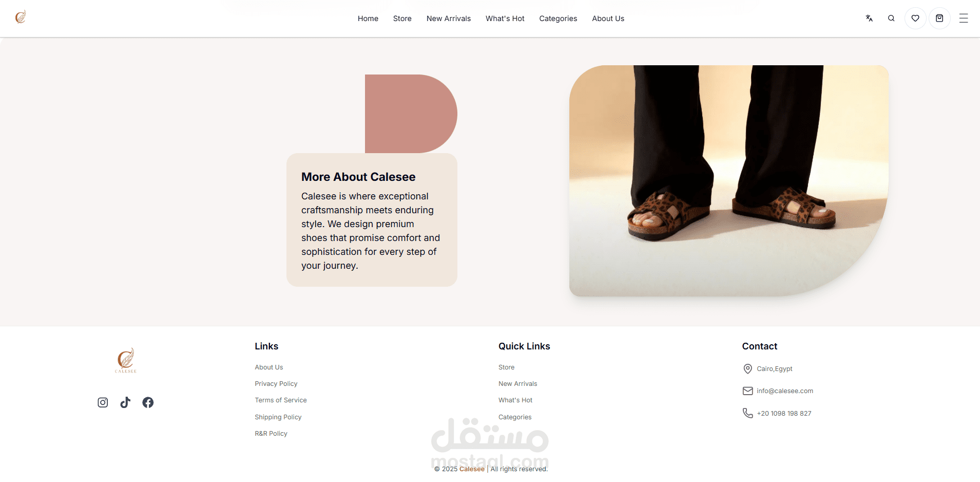This screenshot has width=980, height=482.
Task: Visit the TikTok social icon
Action: tap(125, 402)
